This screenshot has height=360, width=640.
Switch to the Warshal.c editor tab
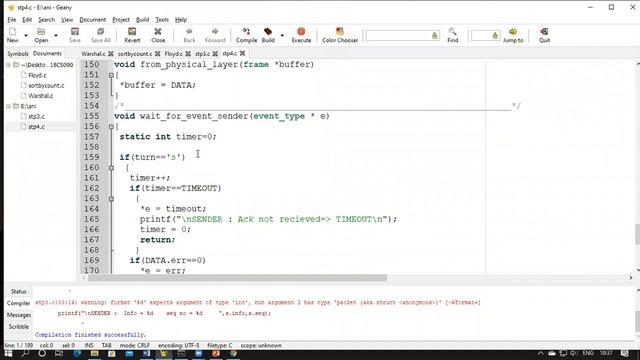93,53
